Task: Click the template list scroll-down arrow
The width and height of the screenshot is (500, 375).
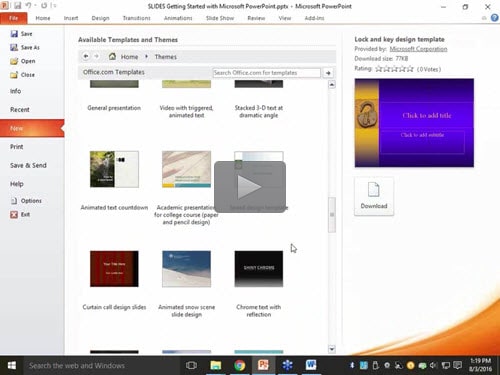Action: [x=332, y=349]
